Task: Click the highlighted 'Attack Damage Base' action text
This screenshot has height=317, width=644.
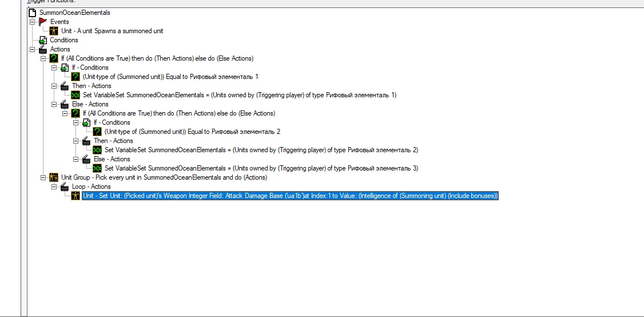Action: click(x=290, y=196)
